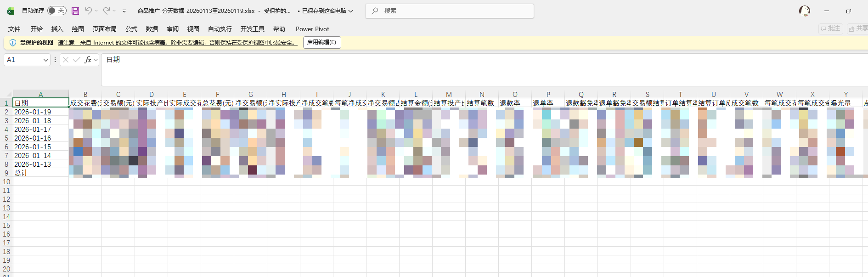Click the 共享 share button
The width and height of the screenshot is (868, 277).
click(858, 28)
